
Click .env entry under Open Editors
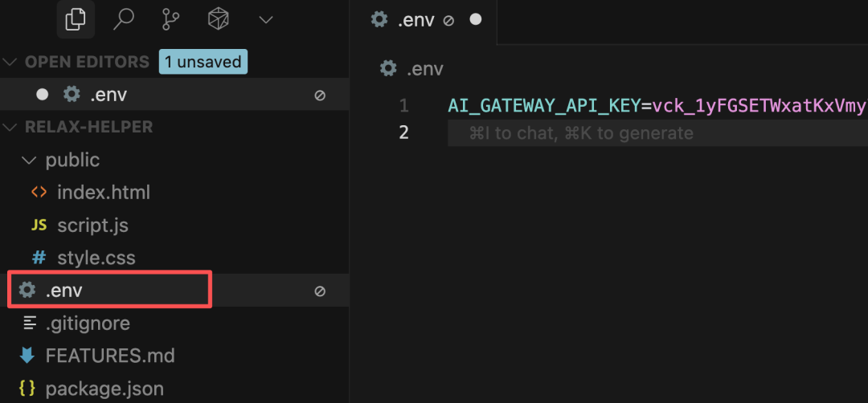(174, 95)
